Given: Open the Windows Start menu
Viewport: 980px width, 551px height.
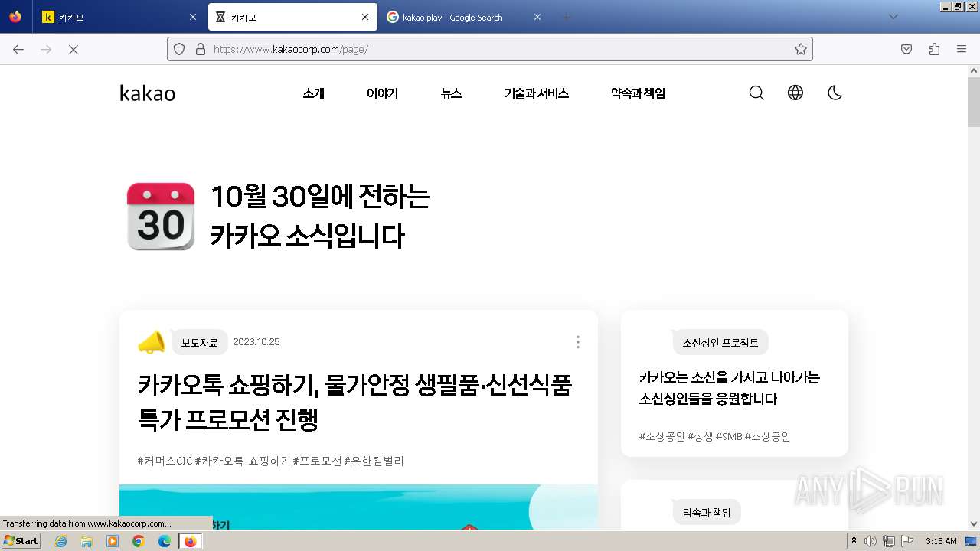Looking at the screenshot, I should pyautogui.click(x=21, y=540).
